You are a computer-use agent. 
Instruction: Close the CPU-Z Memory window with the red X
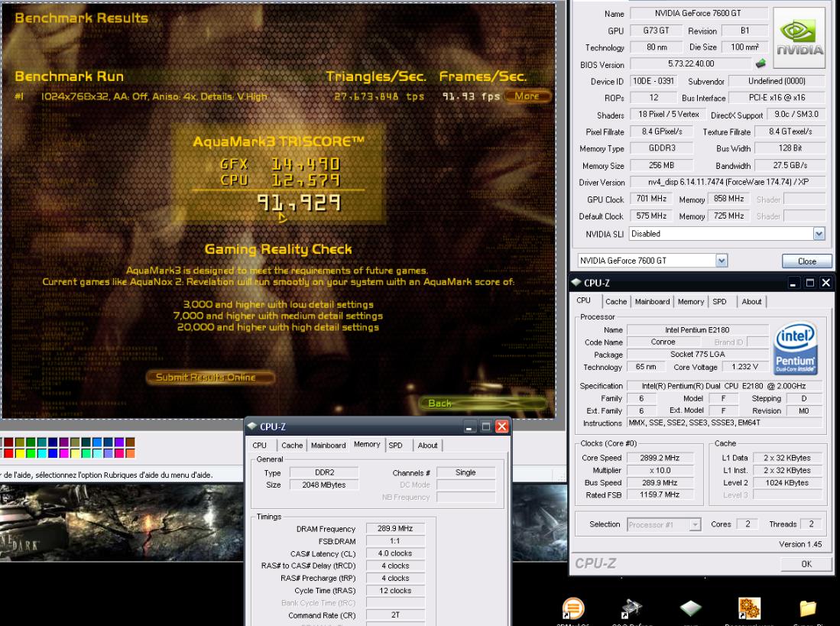coord(502,427)
